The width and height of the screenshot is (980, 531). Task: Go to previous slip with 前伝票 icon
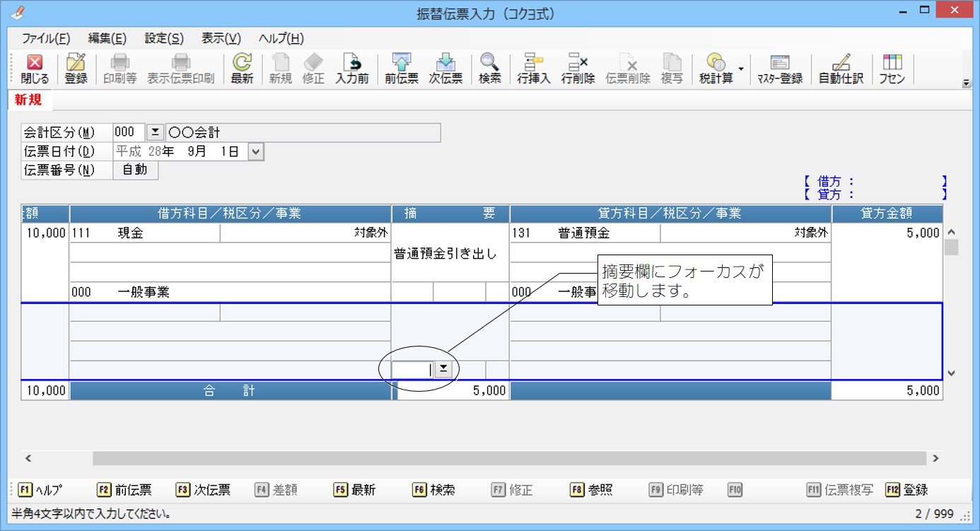click(x=401, y=69)
